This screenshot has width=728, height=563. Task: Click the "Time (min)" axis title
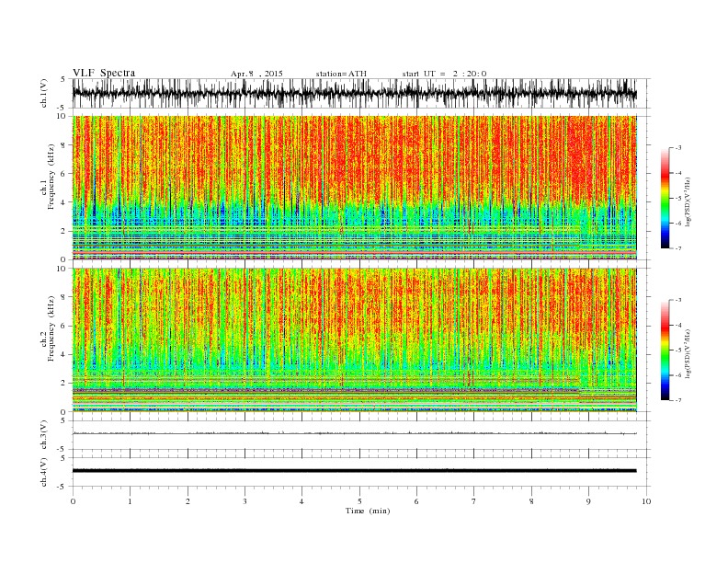click(368, 511)
